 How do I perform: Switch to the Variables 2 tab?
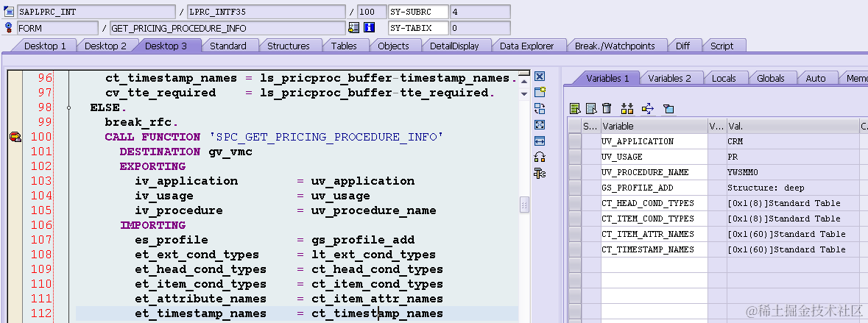[669, 78]
